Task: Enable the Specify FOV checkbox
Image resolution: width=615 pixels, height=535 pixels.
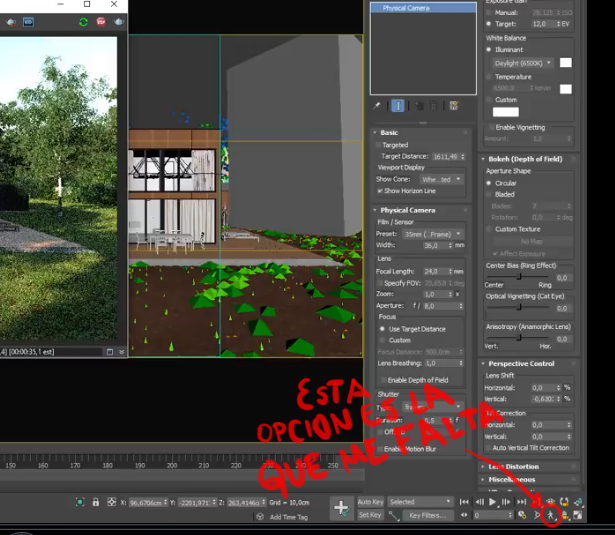Action: (x=380, y=283)
